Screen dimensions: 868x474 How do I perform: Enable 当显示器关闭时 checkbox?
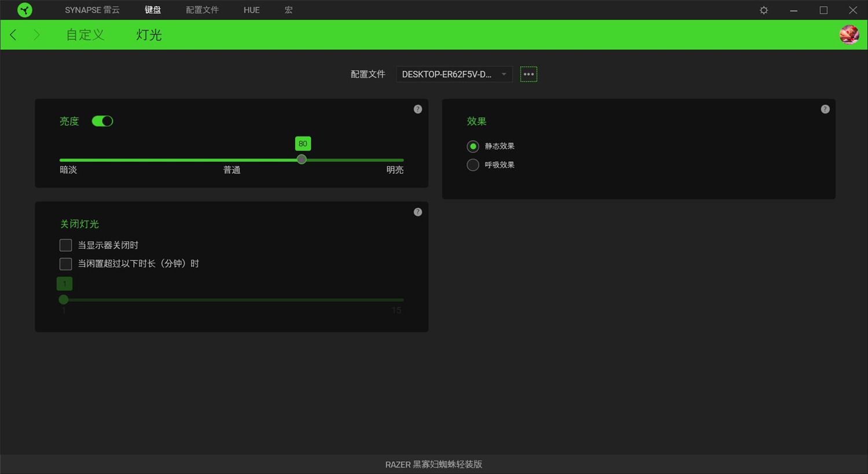pos(65,245)
